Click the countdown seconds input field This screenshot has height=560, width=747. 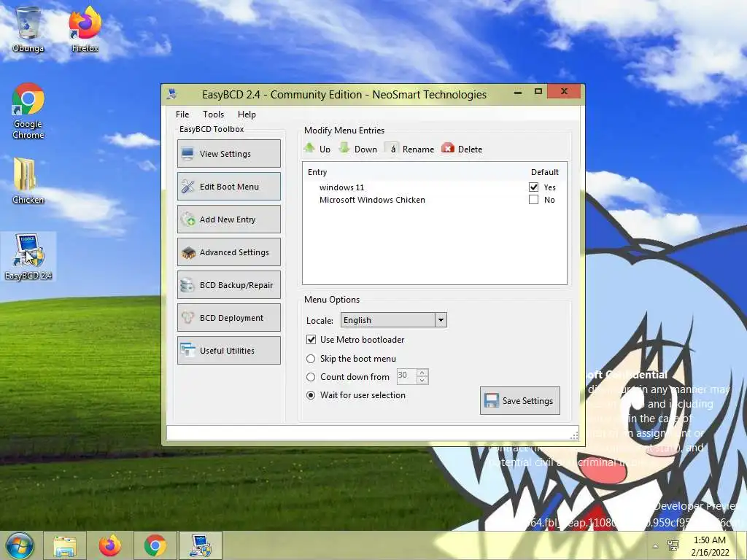tap(406, 376)
